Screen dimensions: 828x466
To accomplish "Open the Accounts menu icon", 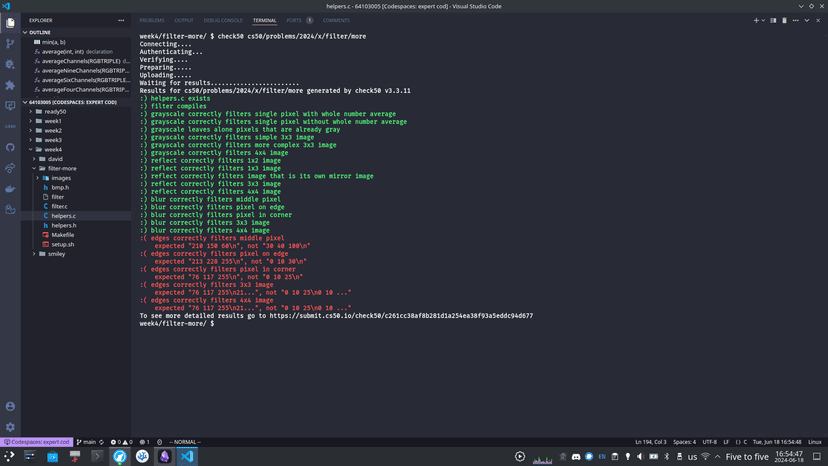I will click(x=10, y=406).
